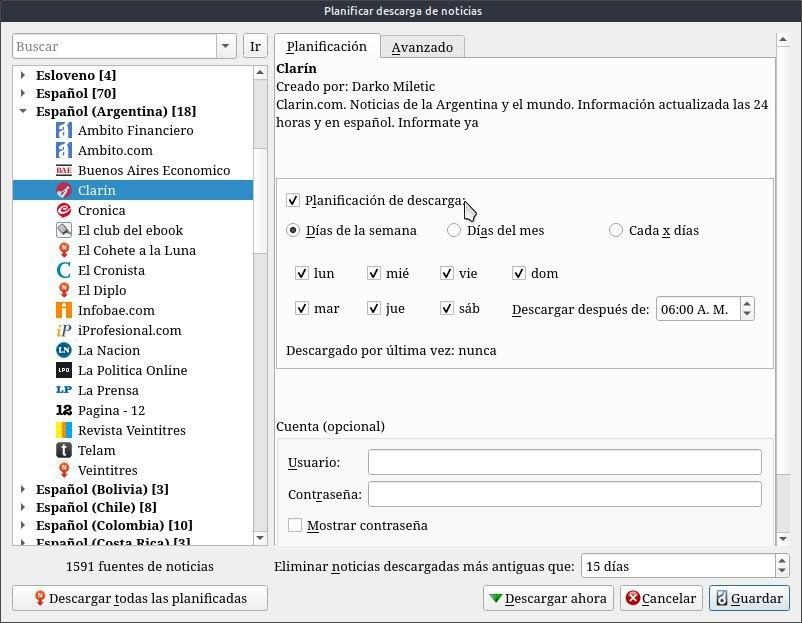Expand the Esloveno [4] tree node

[23, 75]
